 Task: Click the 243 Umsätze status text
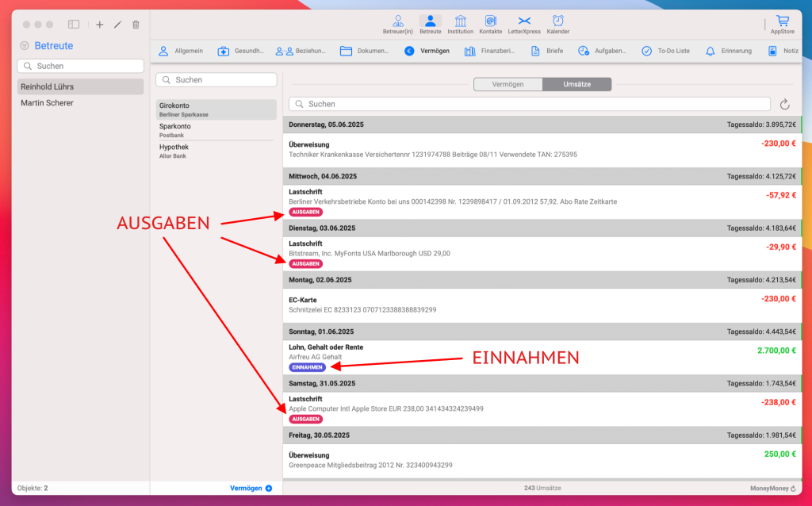(x=542, y=488)
